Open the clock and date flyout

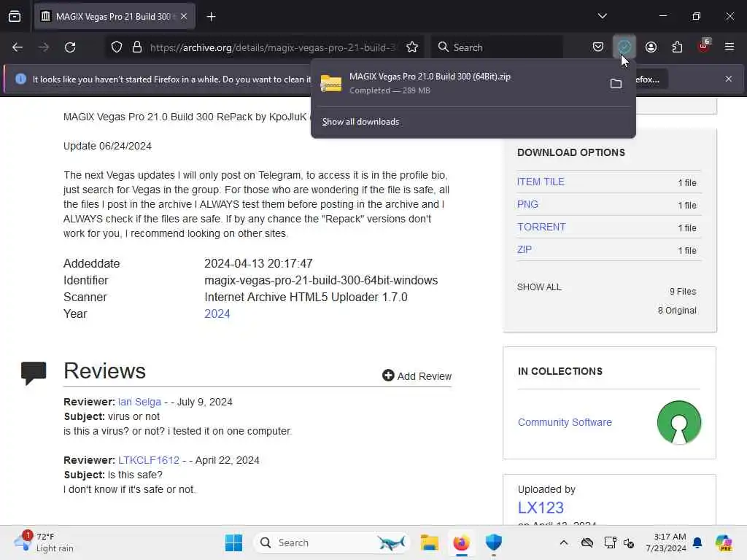tap(665, 542)
